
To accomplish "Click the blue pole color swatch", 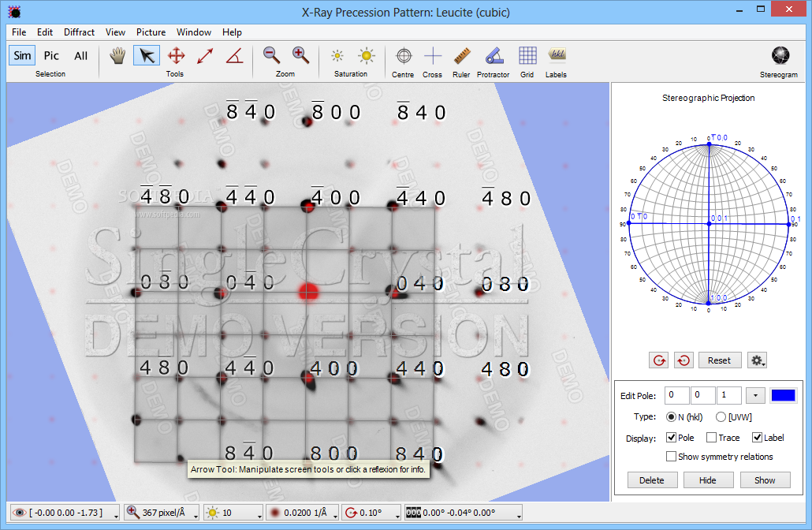I will 783,396.
